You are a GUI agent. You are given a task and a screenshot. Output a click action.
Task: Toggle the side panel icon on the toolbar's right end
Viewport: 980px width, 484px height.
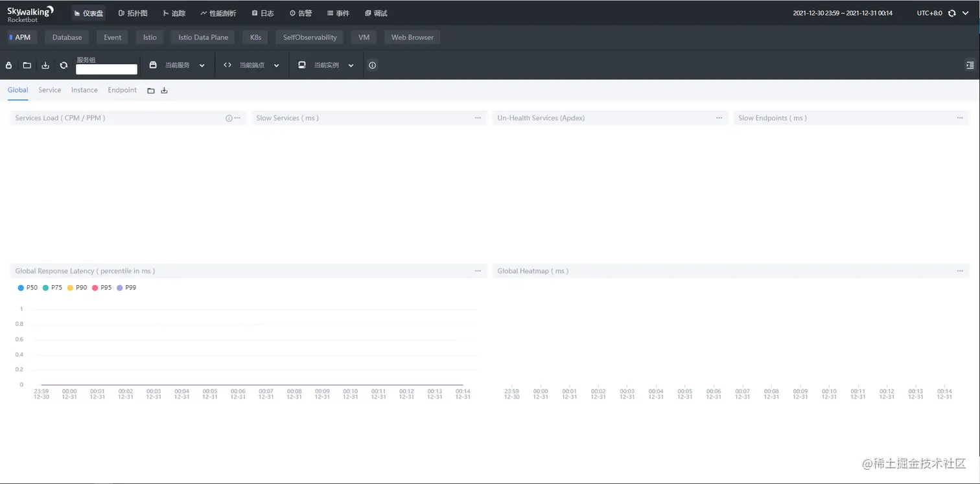970,65
